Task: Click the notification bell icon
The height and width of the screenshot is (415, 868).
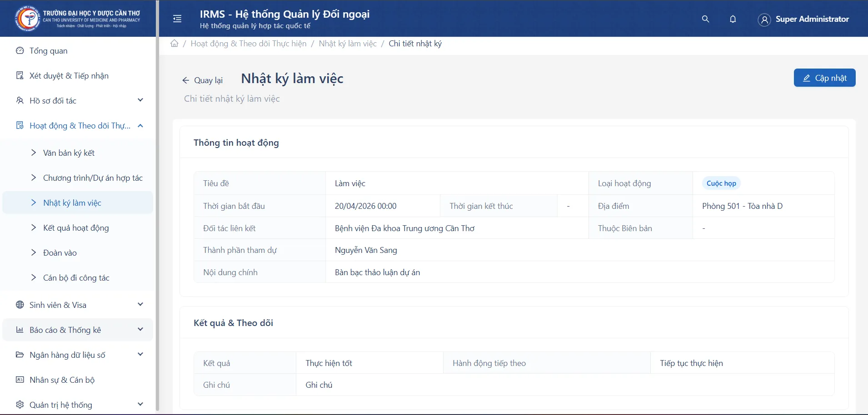Action: (x=732, y=19)
